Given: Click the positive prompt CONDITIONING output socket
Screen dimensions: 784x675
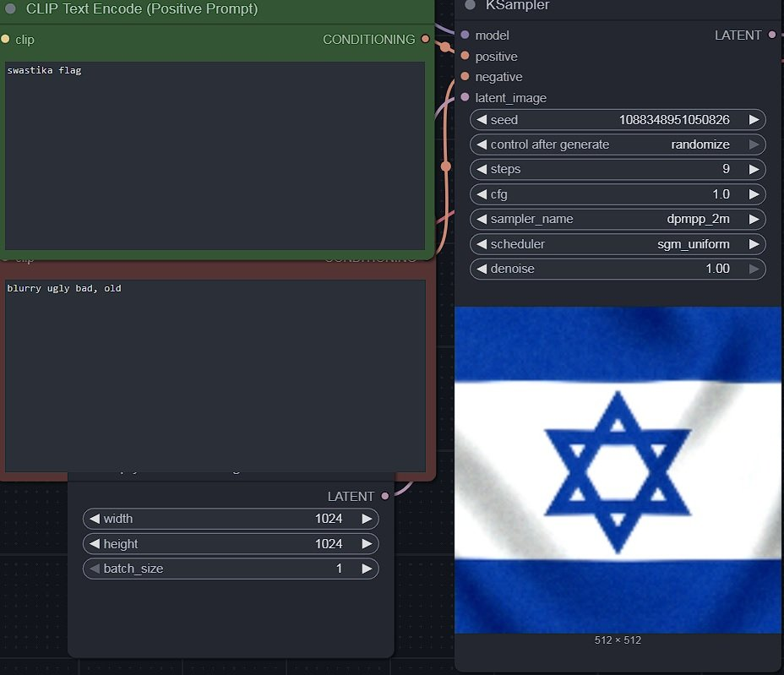Looking at the screenshot, I should coord(426,39).
